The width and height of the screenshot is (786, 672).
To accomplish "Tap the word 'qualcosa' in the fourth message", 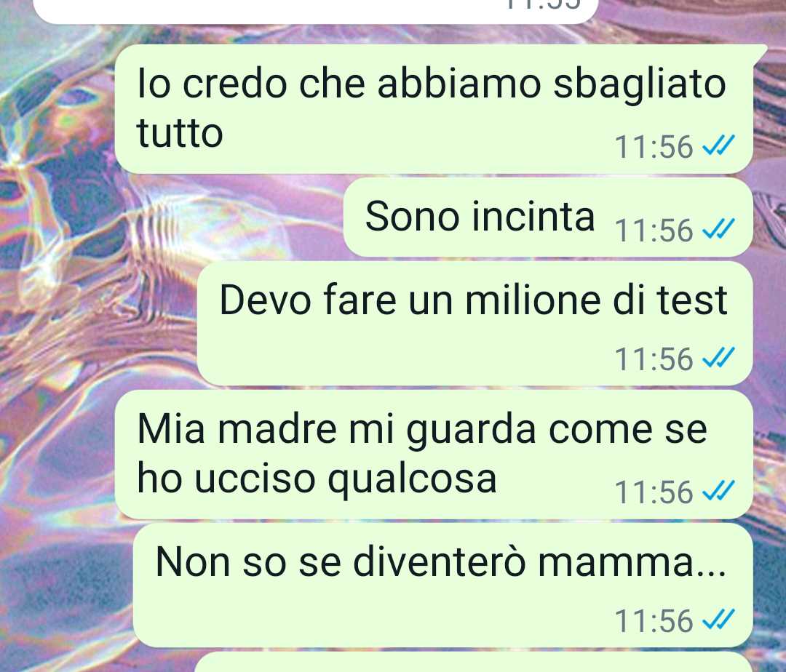I will coord(412,481).
